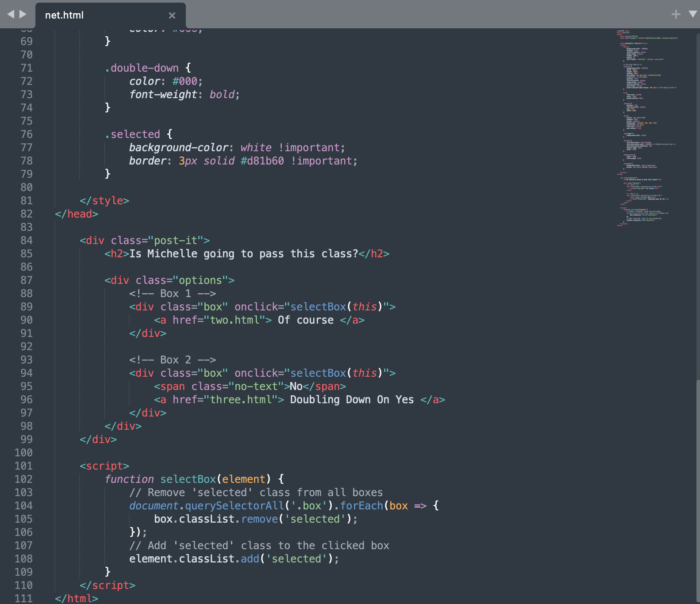
Task: Click the #d81b60 border color value
Action: [x=262, y=161]
